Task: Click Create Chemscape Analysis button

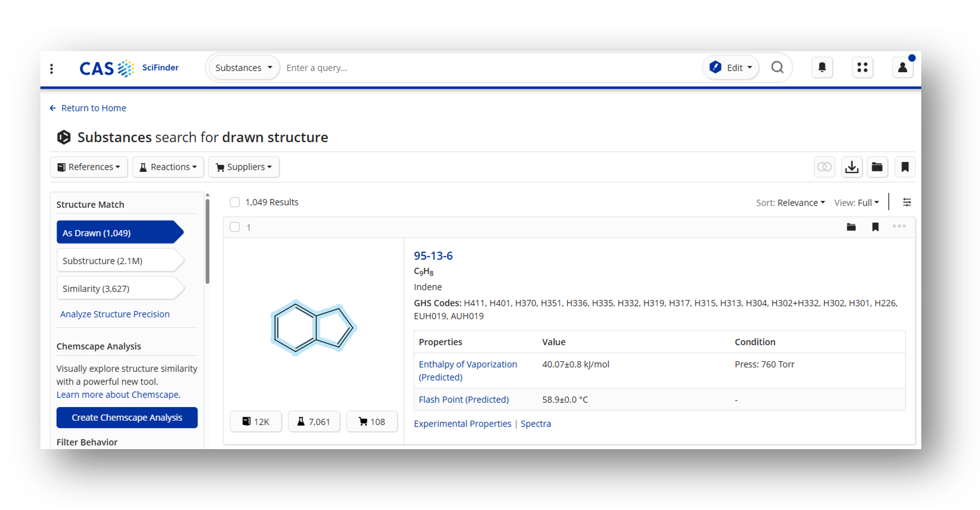Action: tap(127, 417)
